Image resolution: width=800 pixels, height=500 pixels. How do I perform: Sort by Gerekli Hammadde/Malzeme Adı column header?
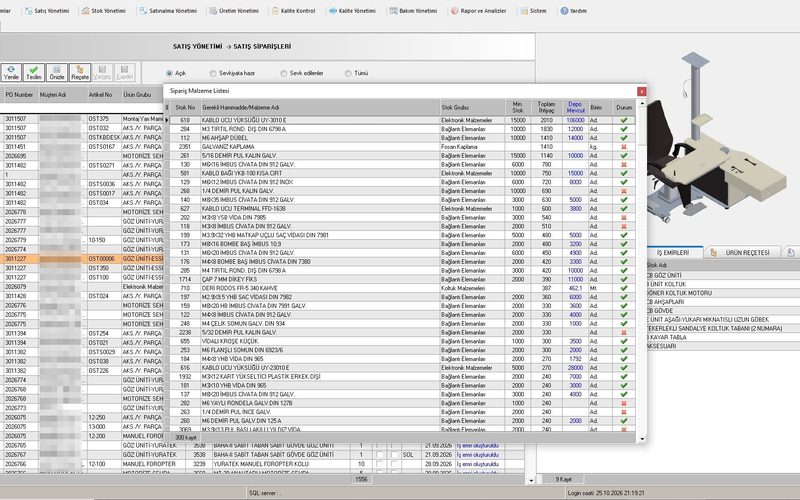pyautogui.click(x=320, y=108)
